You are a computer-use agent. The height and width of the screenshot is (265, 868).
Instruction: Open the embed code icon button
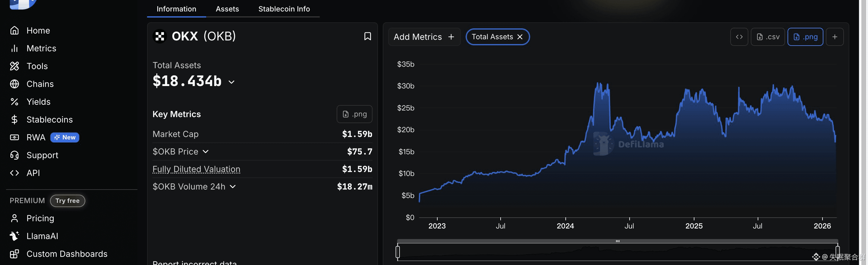(739, 37)
